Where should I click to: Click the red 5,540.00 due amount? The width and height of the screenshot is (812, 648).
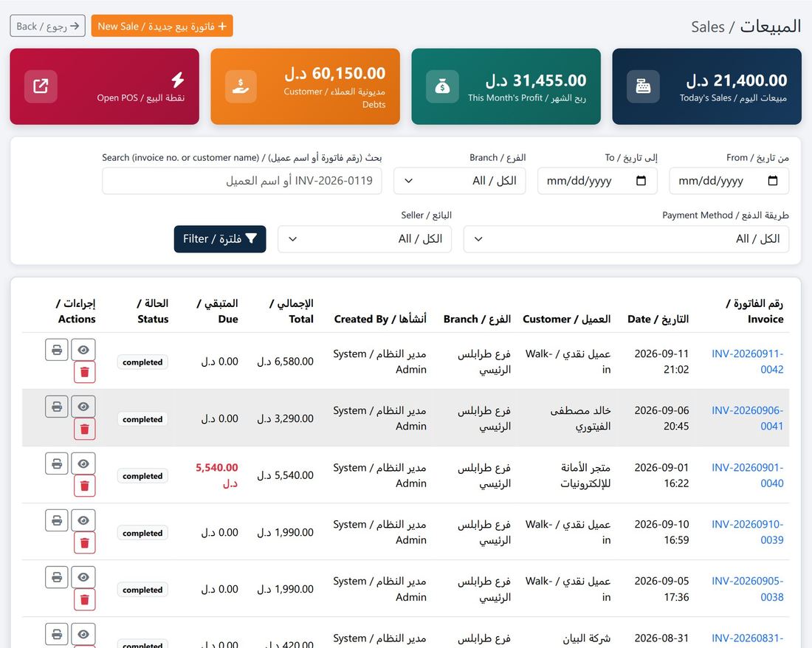coord(217,475)
